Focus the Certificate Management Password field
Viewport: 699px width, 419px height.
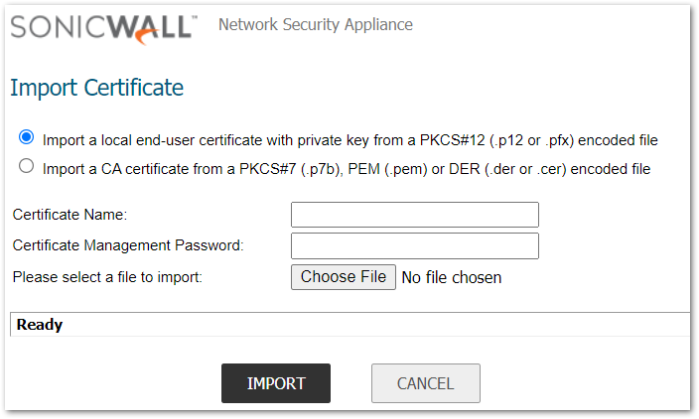(x=414, y=245)
